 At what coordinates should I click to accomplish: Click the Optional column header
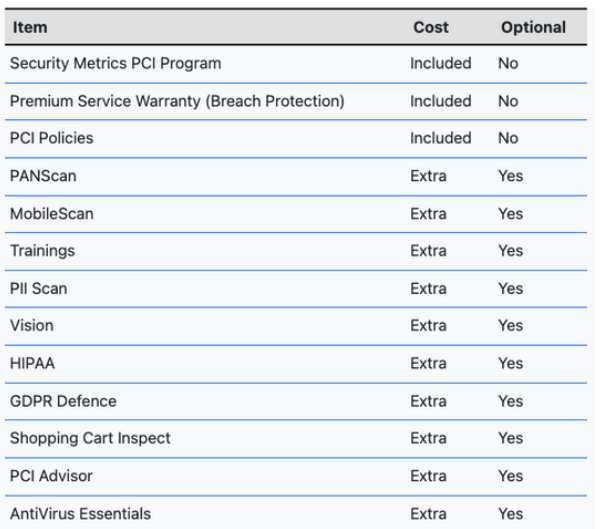[x=532, y=27]
